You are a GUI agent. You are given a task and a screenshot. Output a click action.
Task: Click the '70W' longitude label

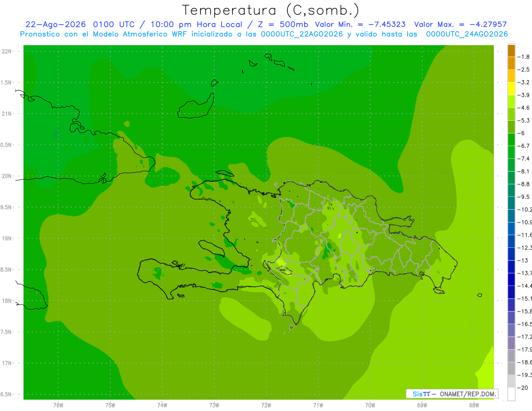370,406
